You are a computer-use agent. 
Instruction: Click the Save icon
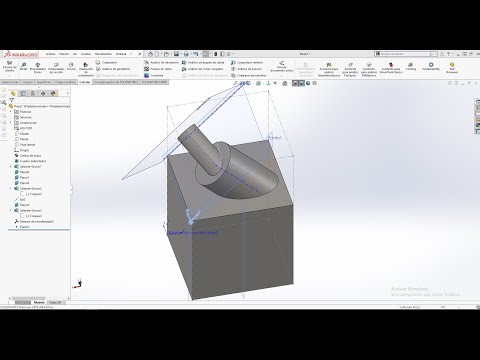(176, 54)
